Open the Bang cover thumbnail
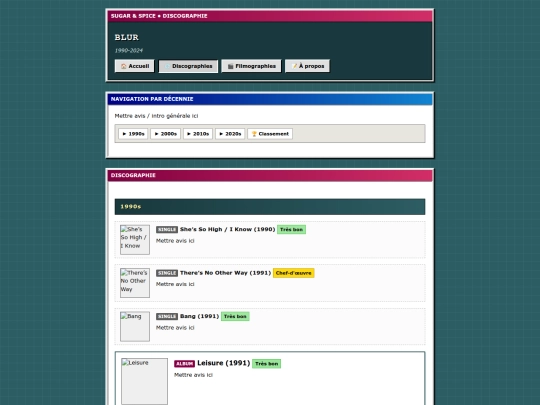 135,326
